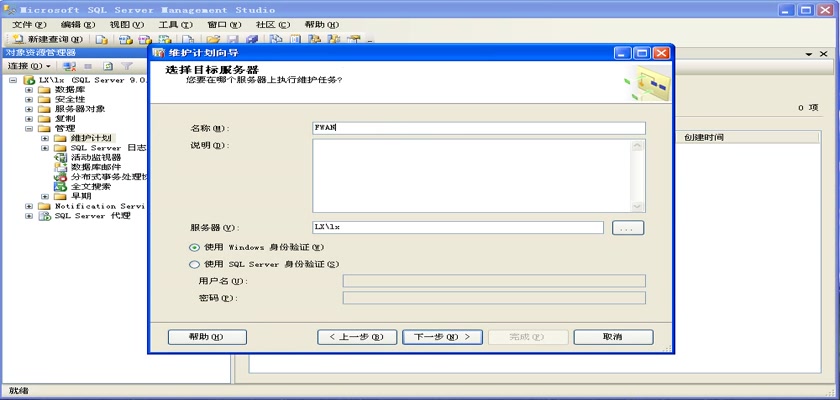Screen dimensions: 840x400
Task: Open the 帮助 menu in menu bar
Action: (322, 25)
